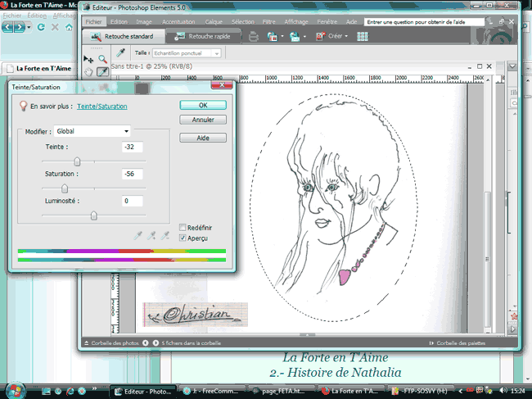Viewport: 532px width, 399px height.
Task: Click the Aide button in dialog
Action: tap(203, 138)
